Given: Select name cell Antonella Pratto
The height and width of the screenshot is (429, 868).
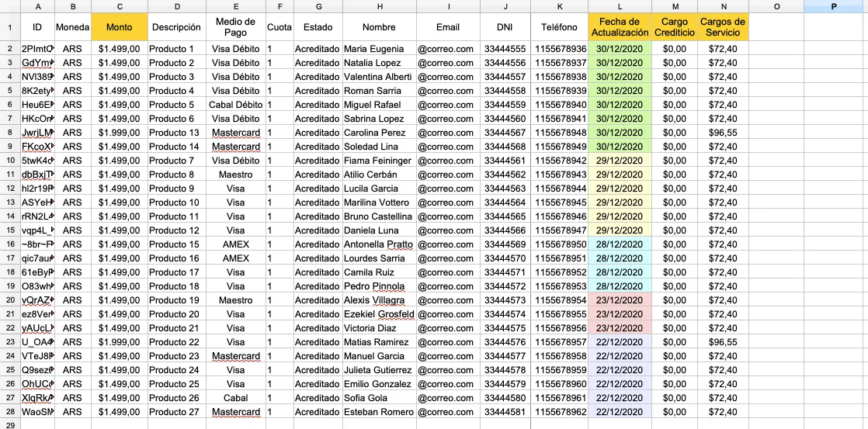Looking at the screenshot, I should coord(379,244).
